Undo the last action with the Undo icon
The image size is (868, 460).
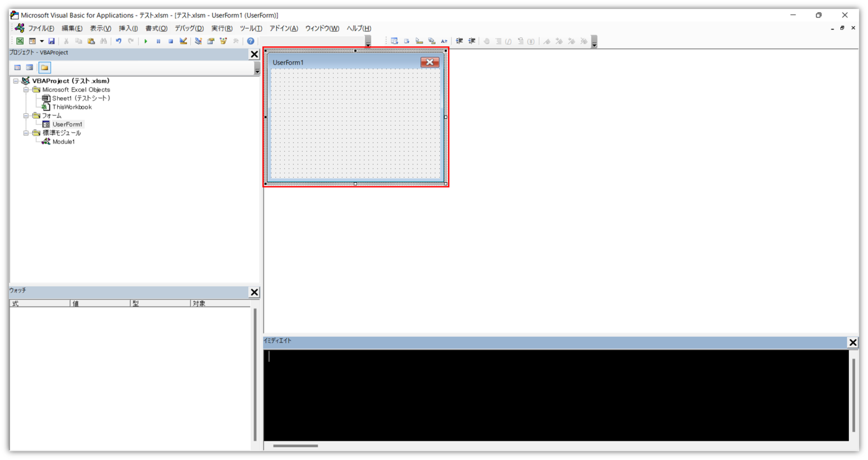click(x=118, y=41)
